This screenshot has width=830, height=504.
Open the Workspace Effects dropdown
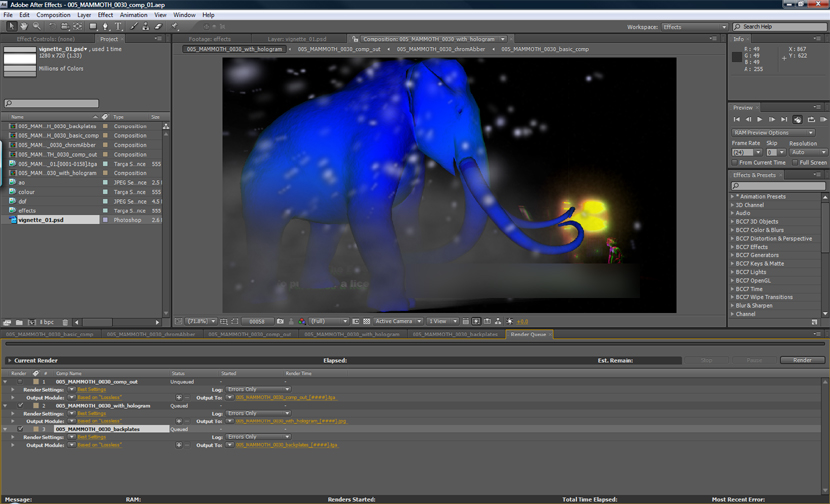click(694, 26)
